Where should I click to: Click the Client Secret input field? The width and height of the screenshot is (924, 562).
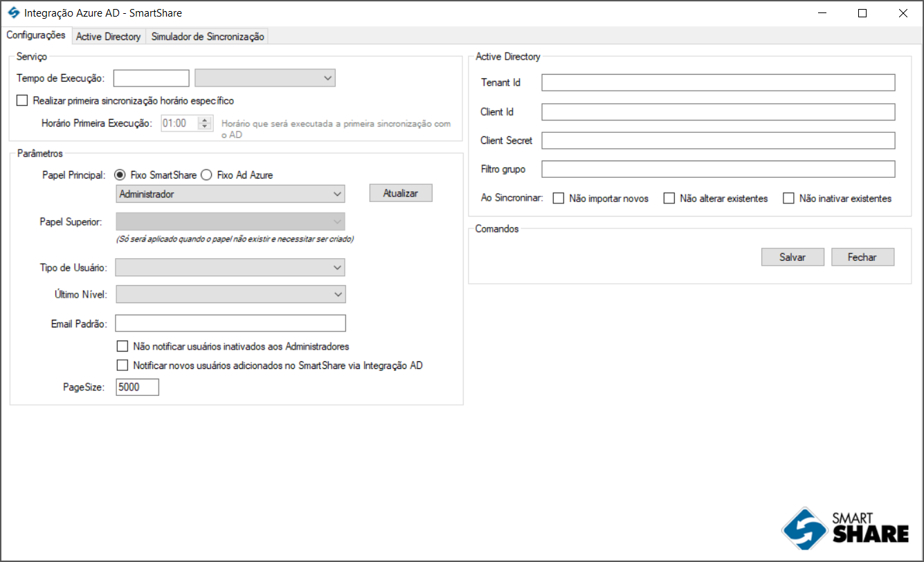(718, 140)
